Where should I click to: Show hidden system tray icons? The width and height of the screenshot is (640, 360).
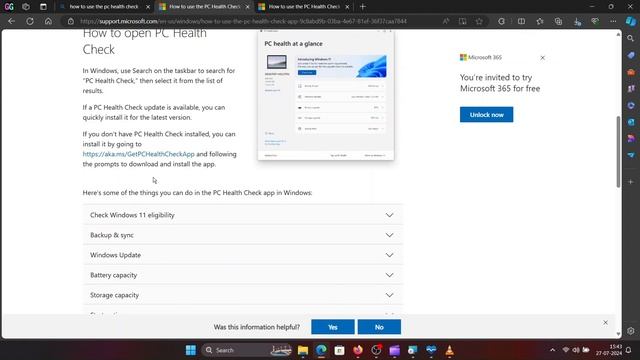point(552,350)
